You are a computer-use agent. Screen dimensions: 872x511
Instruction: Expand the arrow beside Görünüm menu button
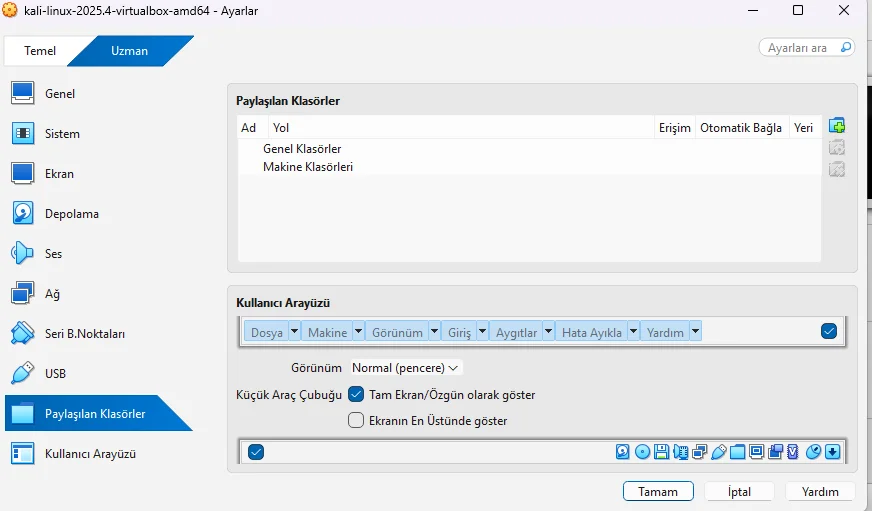pyautogui.click(x=434, y=332)
